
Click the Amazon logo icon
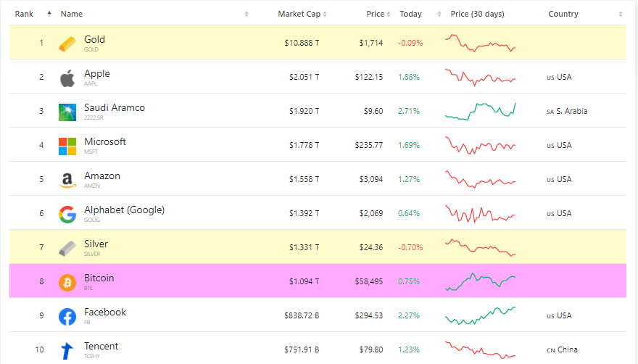67,180
